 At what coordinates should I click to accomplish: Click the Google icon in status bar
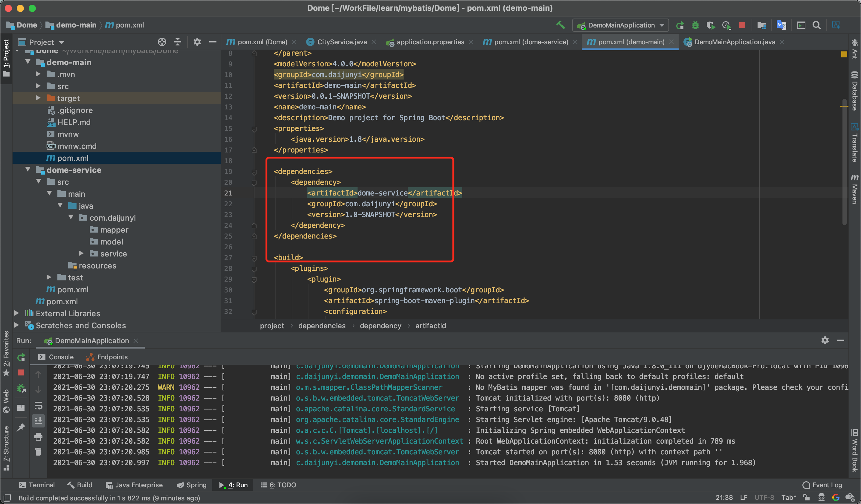pyautogui.click(x=836, y=497)
